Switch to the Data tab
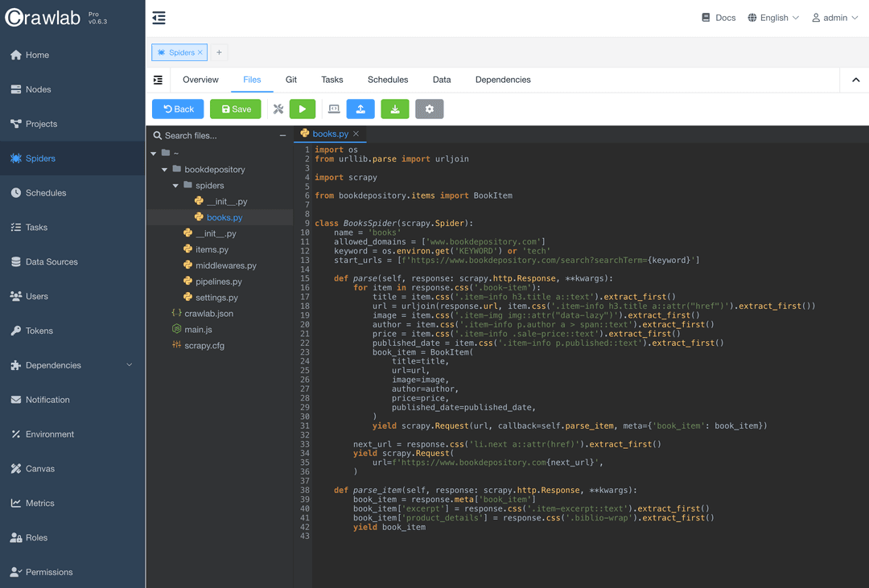The width and height of the screenshot is (869, 588). coord(441,80)
